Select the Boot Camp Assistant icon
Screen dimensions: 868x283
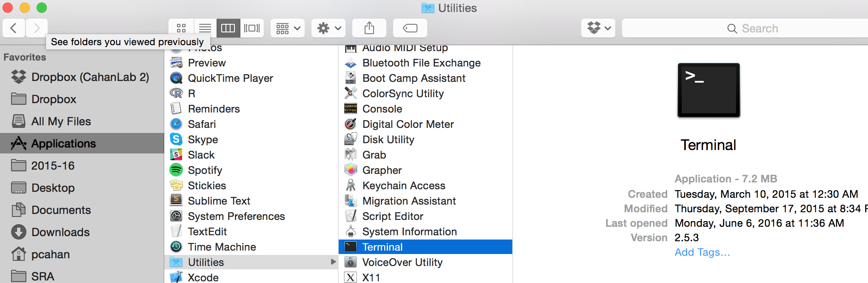pos(351,78)
